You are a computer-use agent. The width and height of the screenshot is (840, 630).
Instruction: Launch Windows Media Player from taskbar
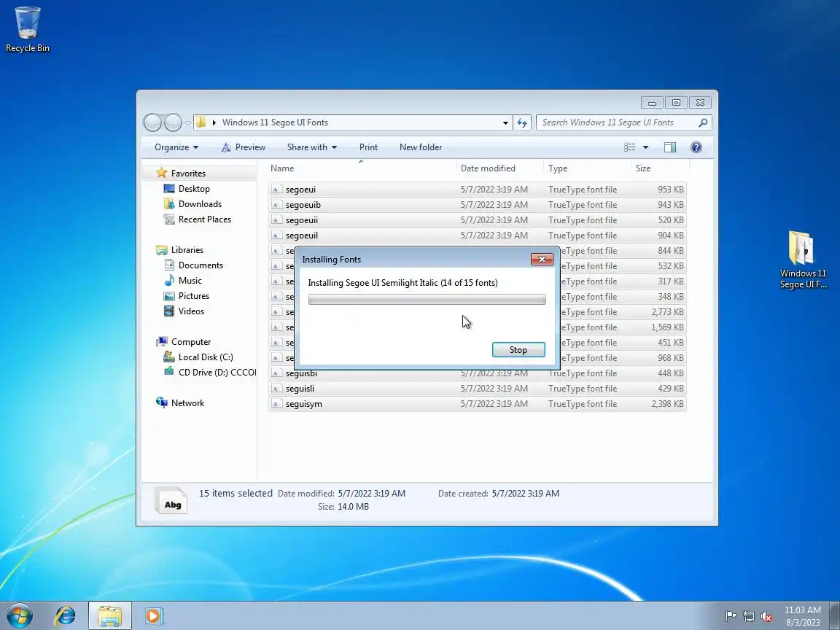154,616
